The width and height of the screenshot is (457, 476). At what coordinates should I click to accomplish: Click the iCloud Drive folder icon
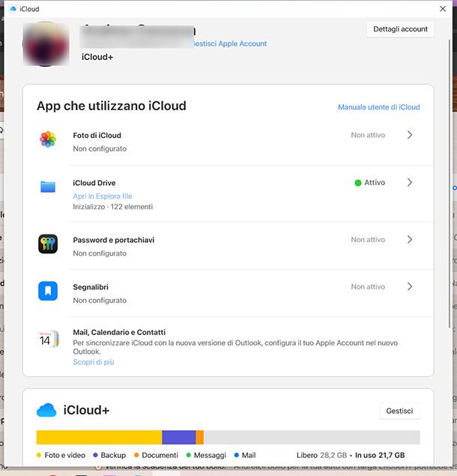(x=48, y=187)
